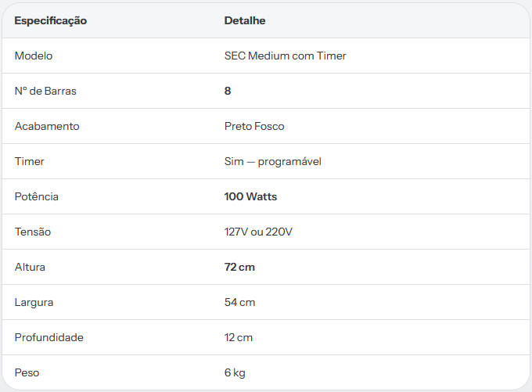Click the 72 cm height value
The width and height of the screenshot is (532, 392).
point(239,267)
